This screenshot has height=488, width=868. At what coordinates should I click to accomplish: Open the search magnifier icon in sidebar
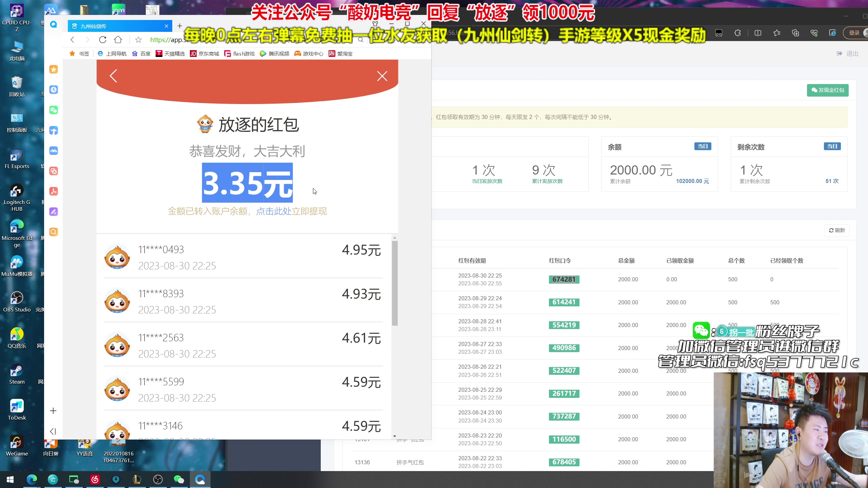53,232
